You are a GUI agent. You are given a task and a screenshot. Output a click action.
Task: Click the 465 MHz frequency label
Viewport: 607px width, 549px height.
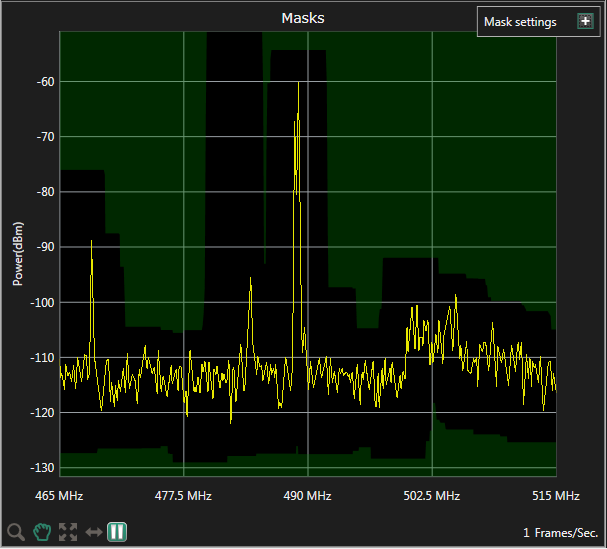point(59,496)
